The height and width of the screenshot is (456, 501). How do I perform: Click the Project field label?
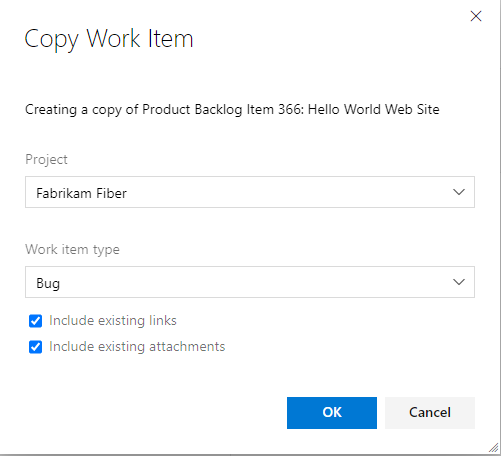[46, 160]
